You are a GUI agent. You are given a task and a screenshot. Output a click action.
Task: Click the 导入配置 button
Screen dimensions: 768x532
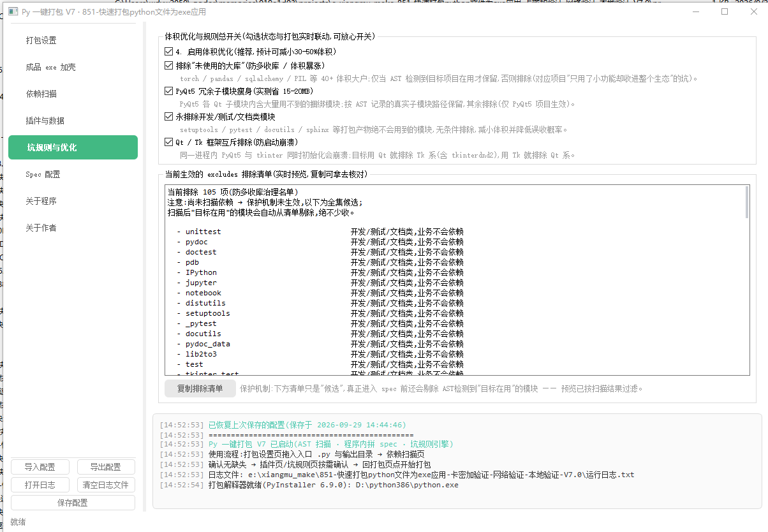click(40, 467)
